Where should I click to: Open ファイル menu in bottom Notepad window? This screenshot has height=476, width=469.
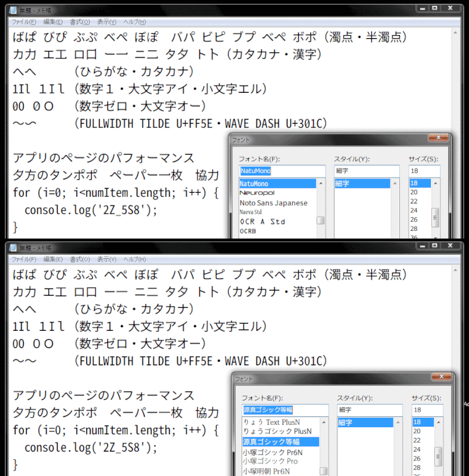coord(24,259)
